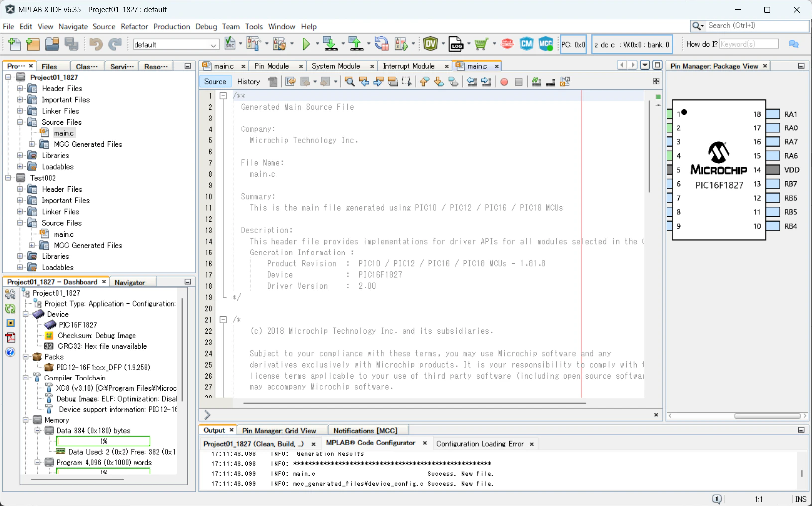Click Read Device Memory upload icon
Image resolution: width=812 pixels, height=506 pixels.
pos(356,44)
